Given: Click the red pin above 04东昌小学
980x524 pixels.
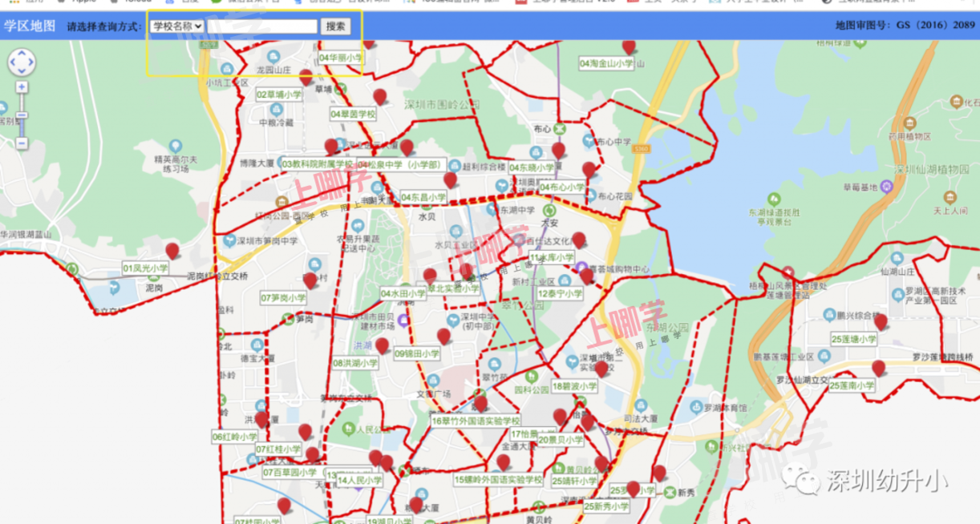Looking at the screenshot, I should coord(450,179).
